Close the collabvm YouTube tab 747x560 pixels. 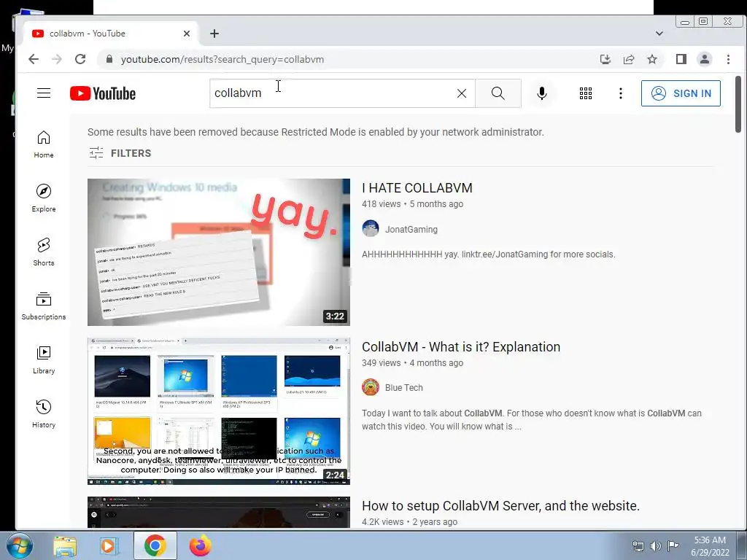[187, 34]
